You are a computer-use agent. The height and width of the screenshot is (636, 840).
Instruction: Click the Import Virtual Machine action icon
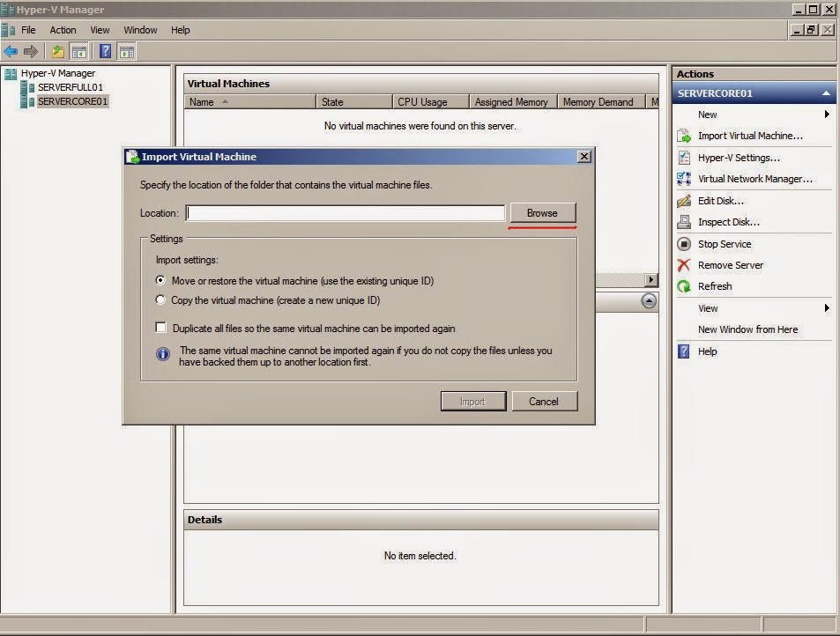click(684, 136)
